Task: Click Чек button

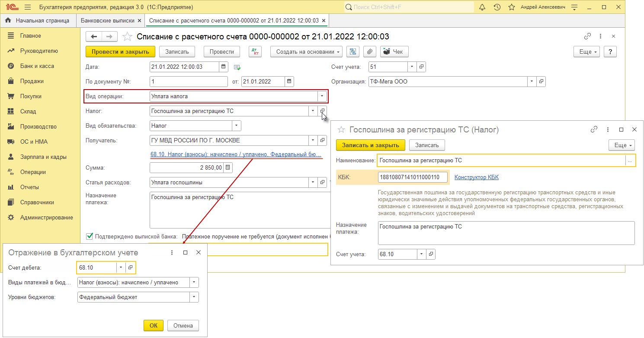Action: (x=394, y=52)
